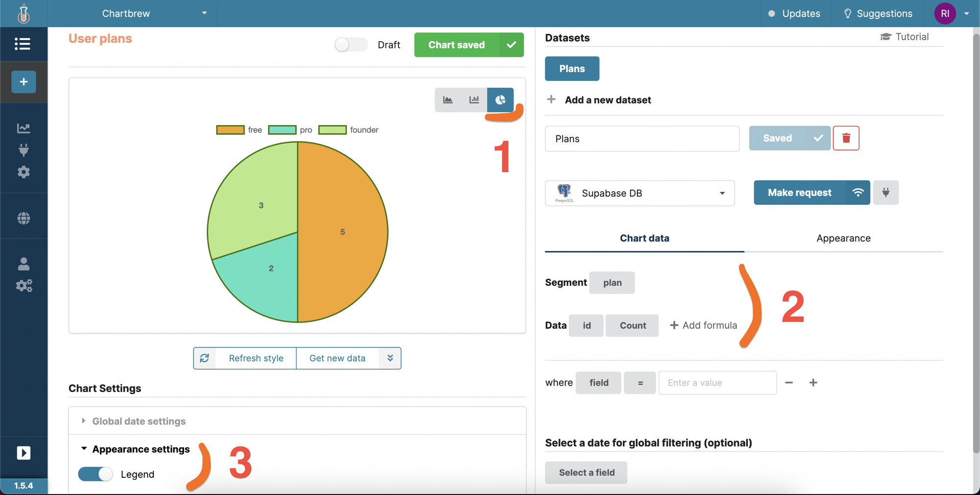Select the bar chart type icon
This screenshot has width=980, height=495.
coord(474,99)
